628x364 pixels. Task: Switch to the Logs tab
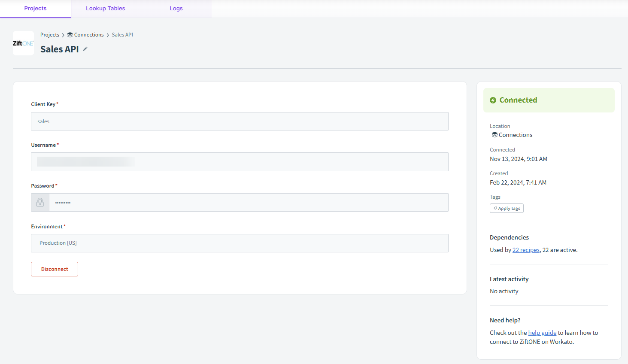(x=176, y=9)
